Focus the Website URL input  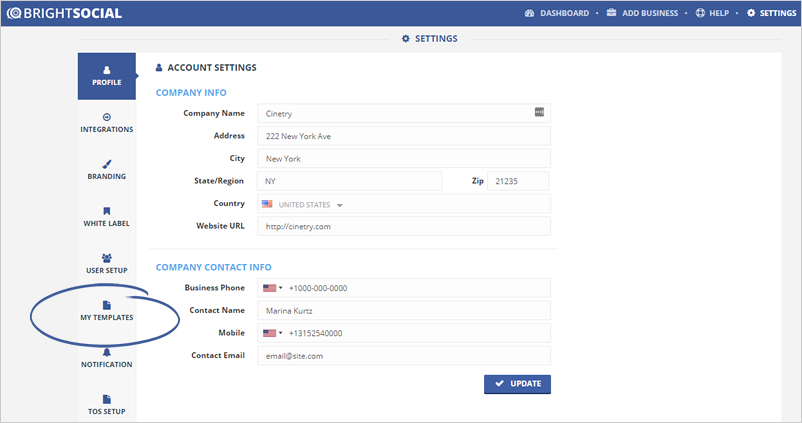tap(403, 226)
